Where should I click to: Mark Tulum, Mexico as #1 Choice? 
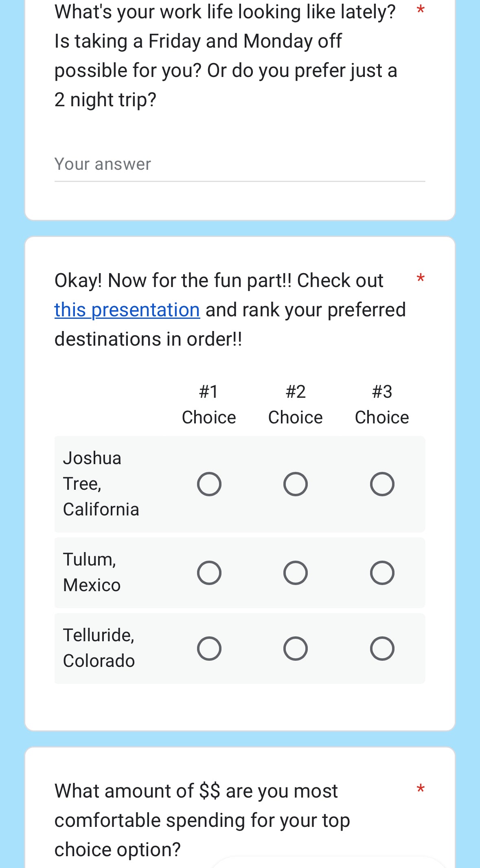coord(209,573)
